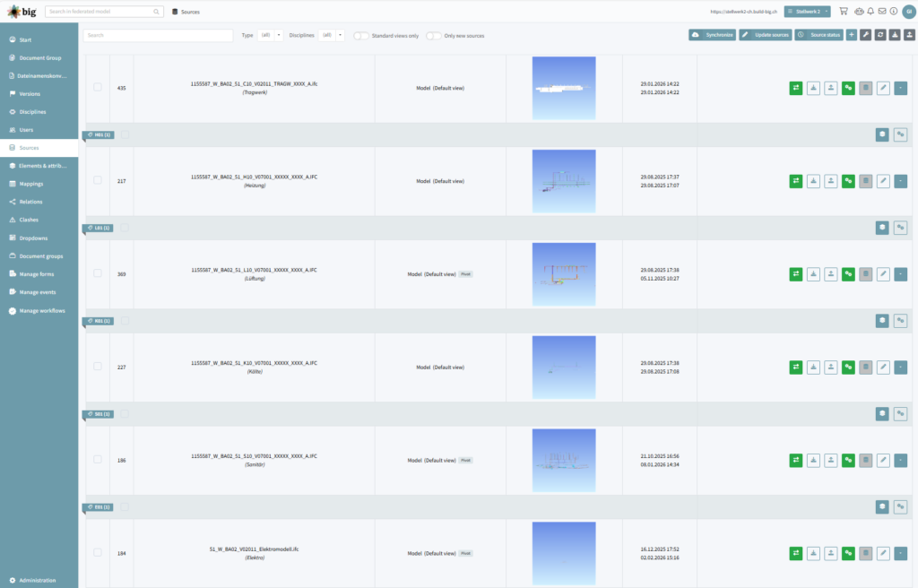Viewport: 918px width, 588px height.
Task: Open the Type filter dropdown
Action: (x=270, y=35)
